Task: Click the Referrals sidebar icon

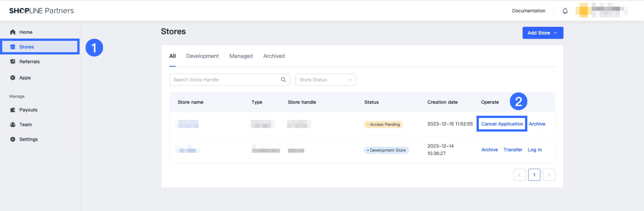Action: click(13, 62)
